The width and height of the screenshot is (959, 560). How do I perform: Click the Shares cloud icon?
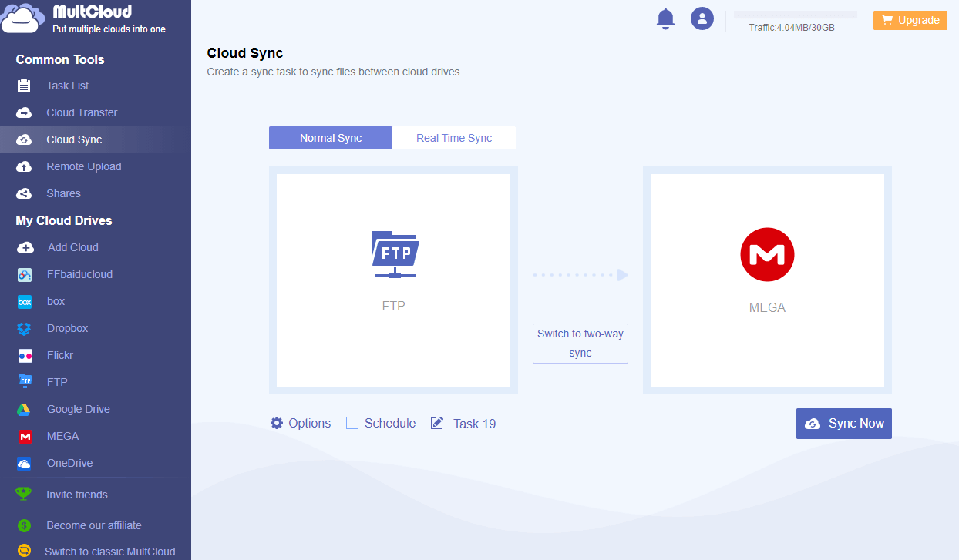click(25, 193)
